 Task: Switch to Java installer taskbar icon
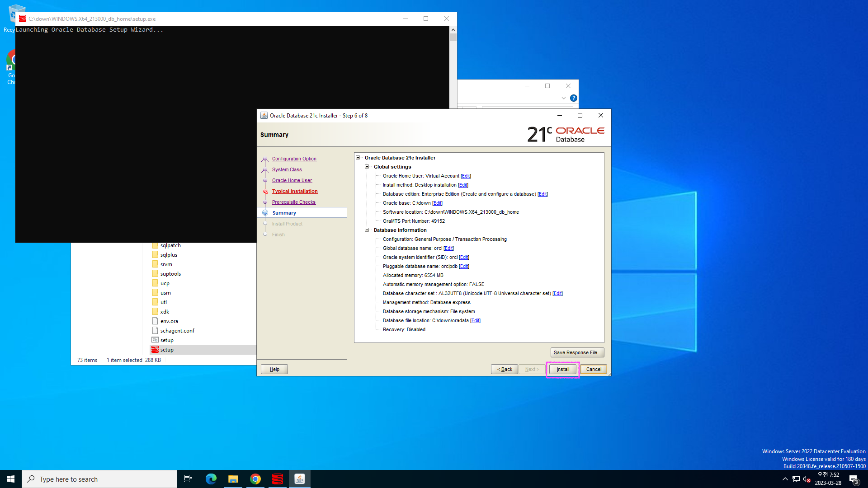pos(300,479)
